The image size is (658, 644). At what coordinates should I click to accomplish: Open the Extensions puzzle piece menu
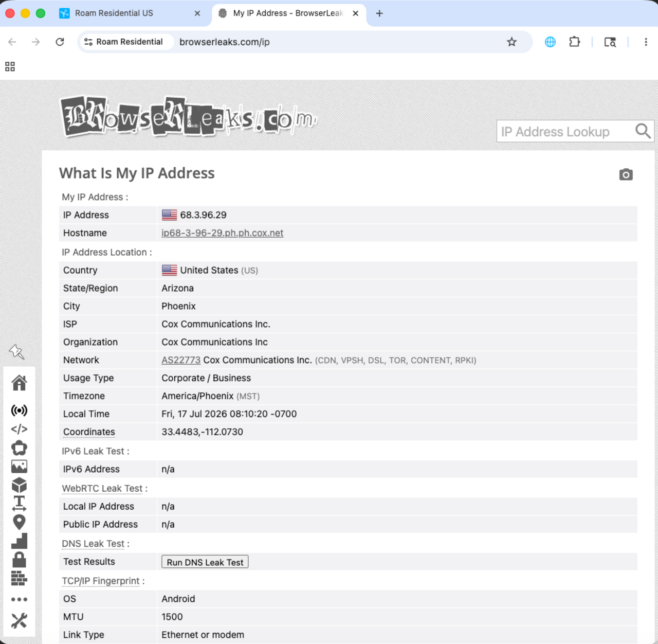tap(575, 42)
